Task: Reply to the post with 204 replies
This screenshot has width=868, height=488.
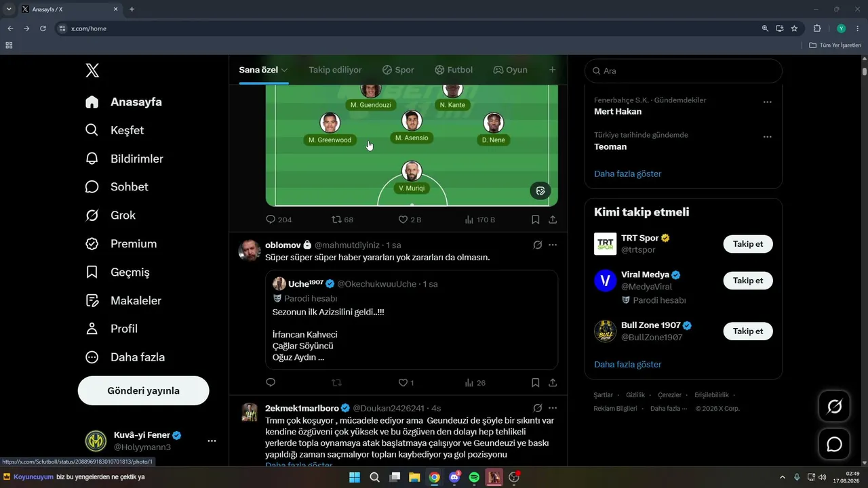Action: click(279, 220)
